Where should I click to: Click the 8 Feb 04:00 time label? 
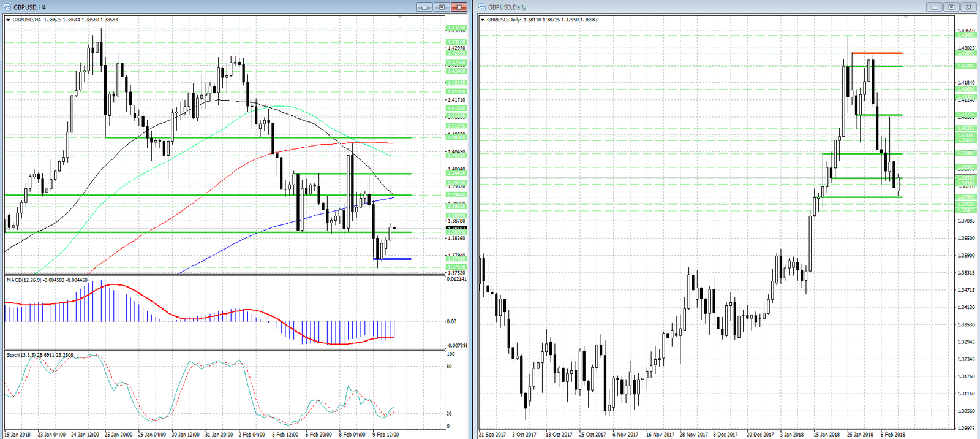(352, 434)
